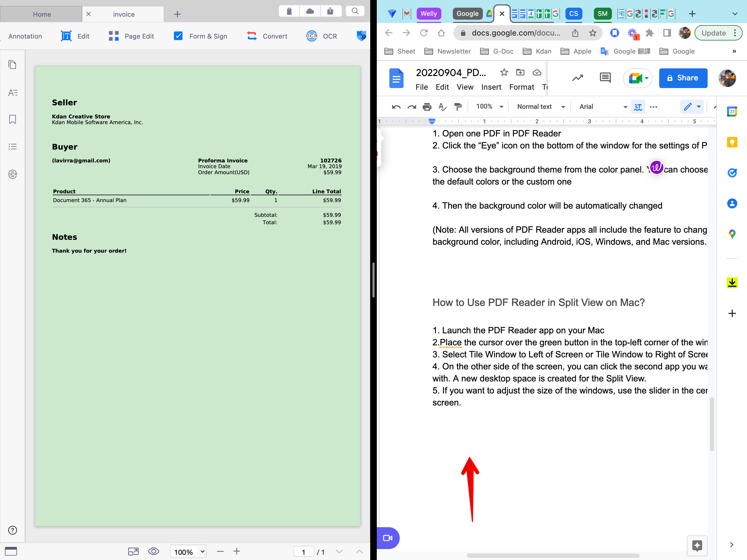The image size is (747, 560).
Task: Click the spell check icon in Google Docs
Action: [x=442, y=107]
